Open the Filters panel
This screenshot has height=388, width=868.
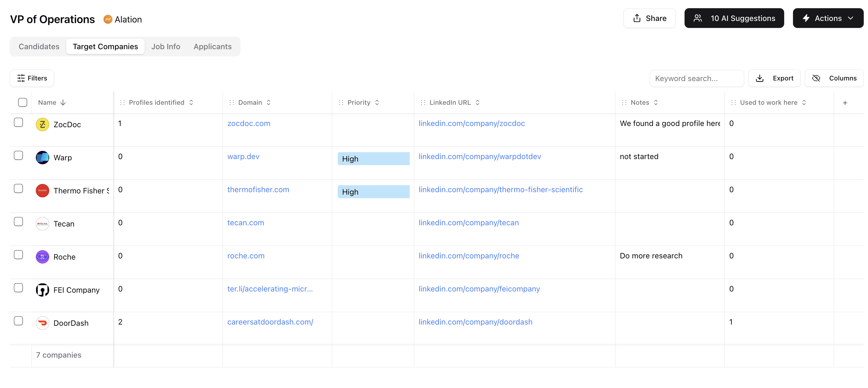point(32,78)
